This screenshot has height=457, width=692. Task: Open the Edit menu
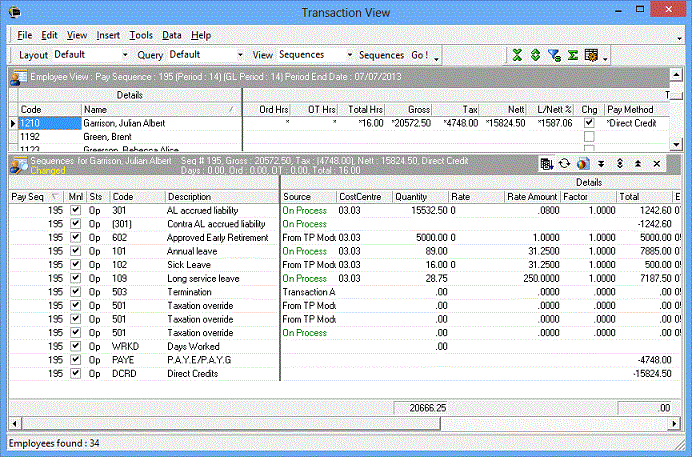pos(49,35)
